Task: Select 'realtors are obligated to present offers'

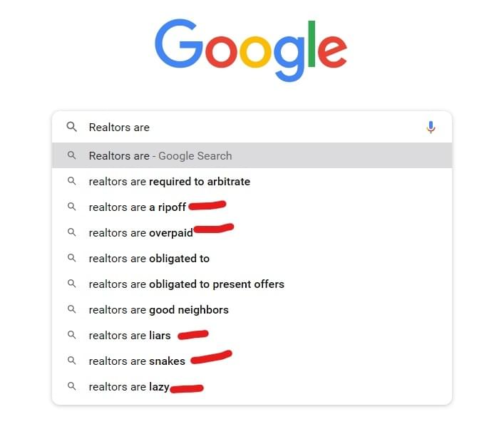Action: click(x=252, y=284)
